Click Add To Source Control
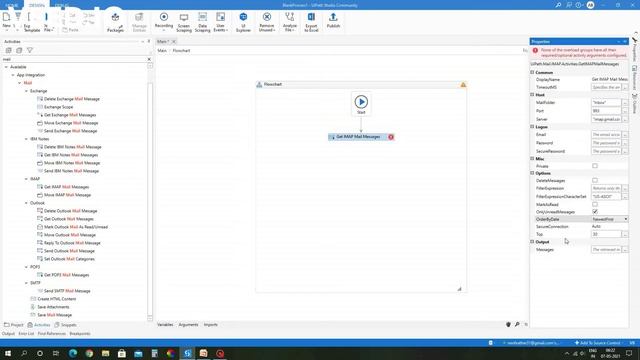 (x=598, y=343)
